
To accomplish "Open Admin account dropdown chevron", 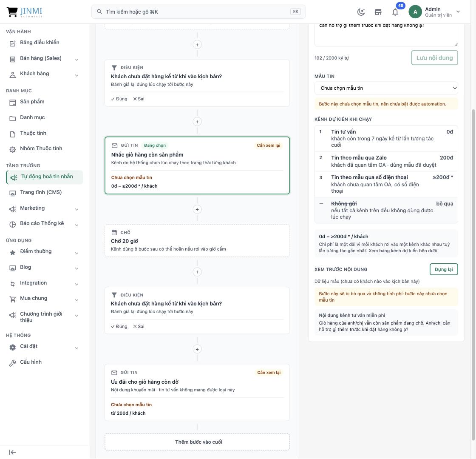I will pos(458,12).
